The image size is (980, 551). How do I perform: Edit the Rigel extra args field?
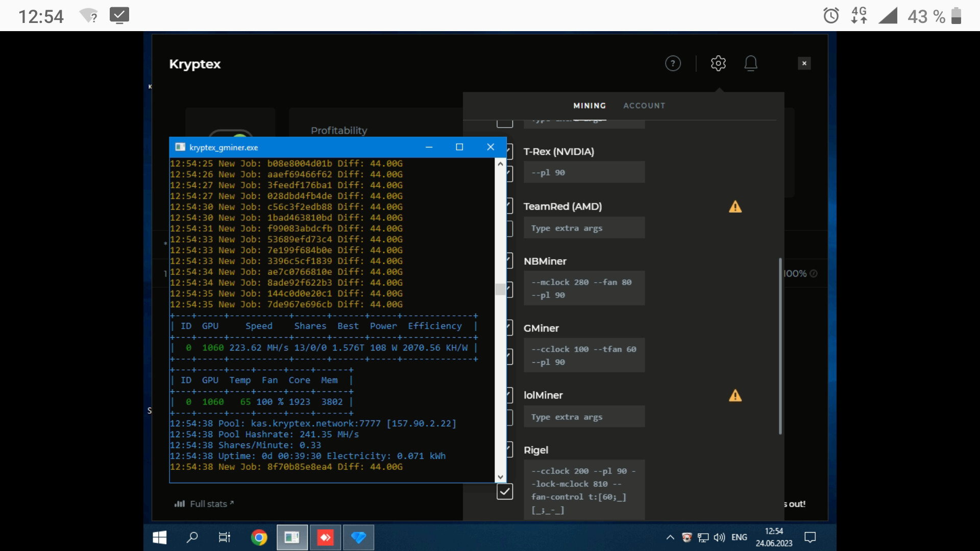[x=584, y=490]
